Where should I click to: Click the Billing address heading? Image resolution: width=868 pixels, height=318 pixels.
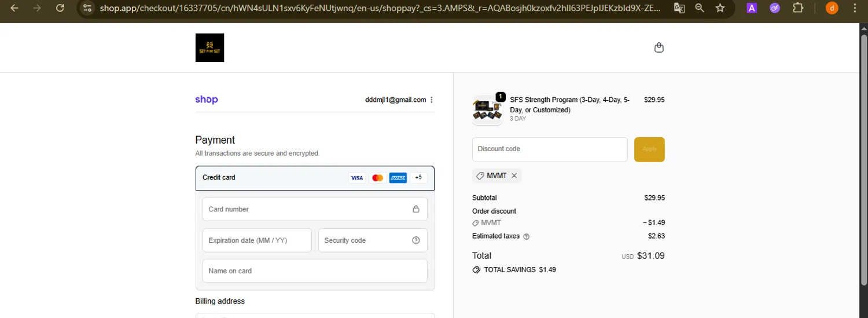[220, 301]
